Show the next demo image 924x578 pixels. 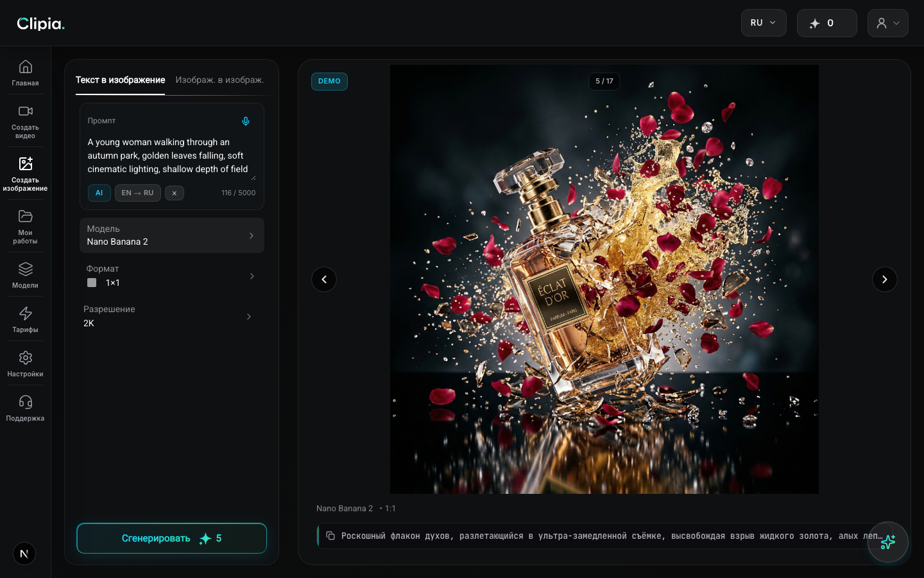[x=885, y=279]
